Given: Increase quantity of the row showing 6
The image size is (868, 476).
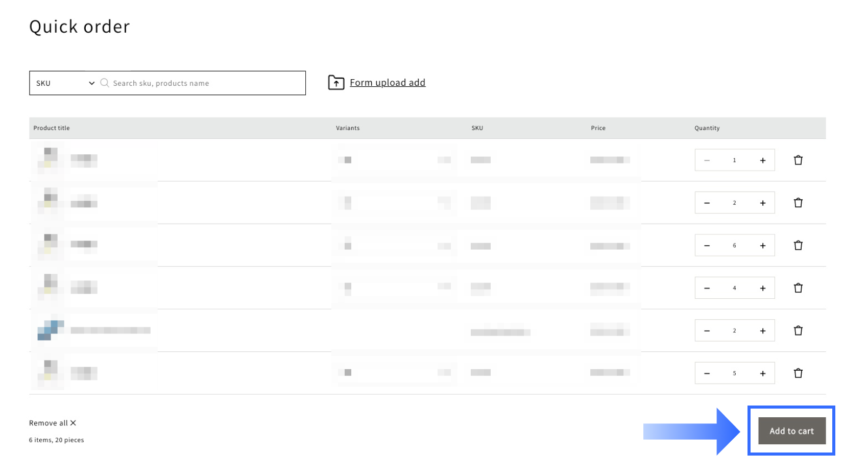Looking at the screenshot, I should pyautogui.click(x=763, y=246).
